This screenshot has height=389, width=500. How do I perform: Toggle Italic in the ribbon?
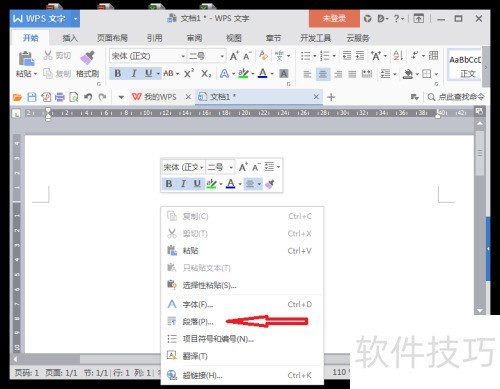pyautogui.click(x=134, y=73)
